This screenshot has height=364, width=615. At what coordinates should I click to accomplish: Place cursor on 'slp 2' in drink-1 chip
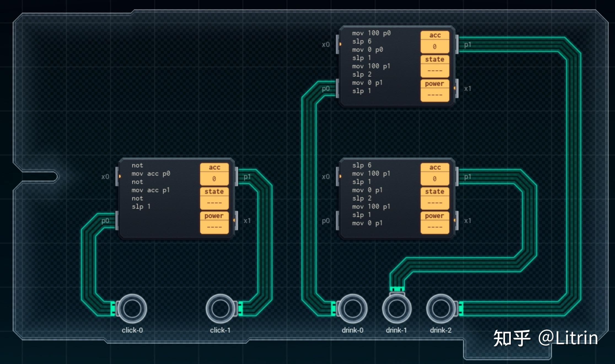point(362,198)
